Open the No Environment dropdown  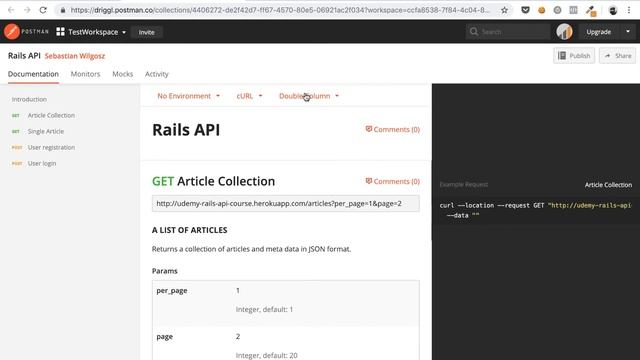pos(189,96)
